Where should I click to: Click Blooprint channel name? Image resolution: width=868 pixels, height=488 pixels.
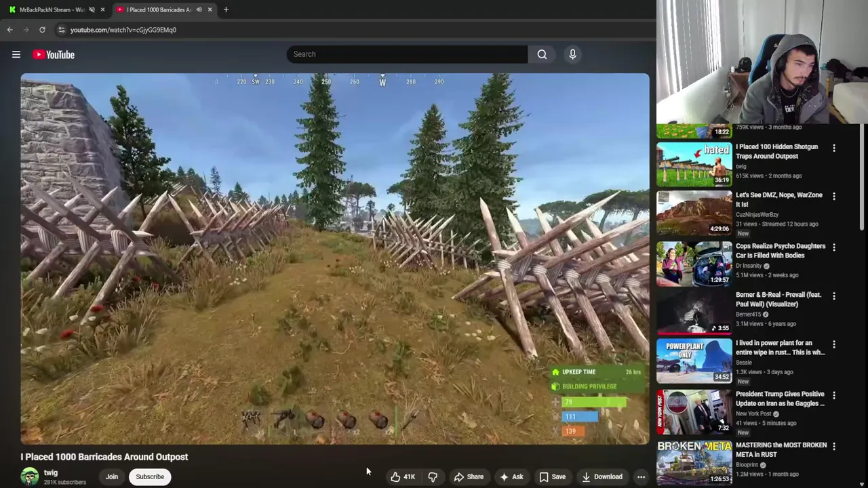pyautogui.click(x=748, y=465)
